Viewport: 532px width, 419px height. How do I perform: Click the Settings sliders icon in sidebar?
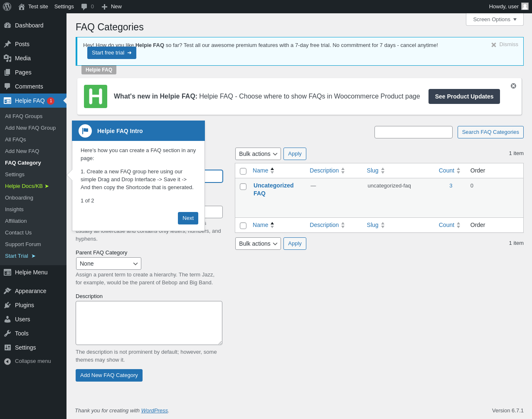(7, 348)
